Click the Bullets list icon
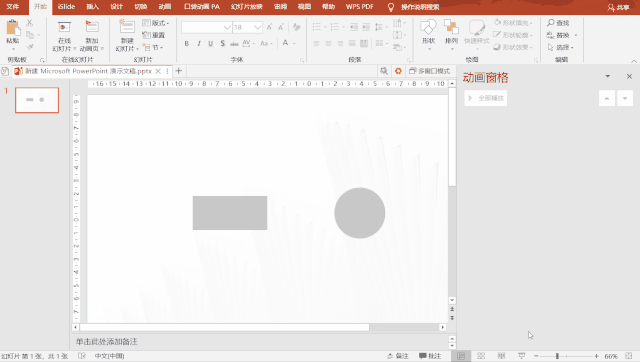 click(317, 27)
